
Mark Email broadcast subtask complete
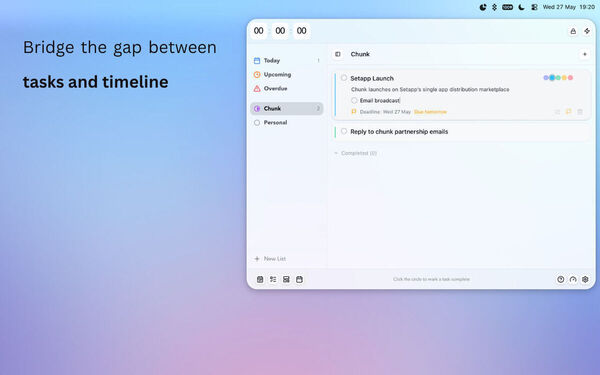pos(354,100)
